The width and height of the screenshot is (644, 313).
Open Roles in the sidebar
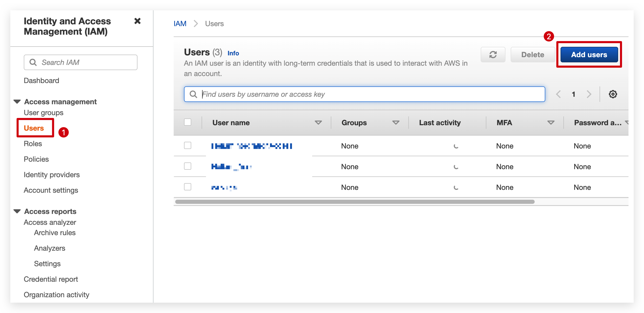coord(33,144)
